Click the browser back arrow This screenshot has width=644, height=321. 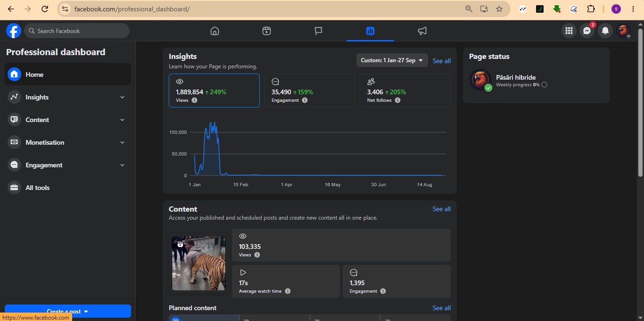[x=11, y=9]
